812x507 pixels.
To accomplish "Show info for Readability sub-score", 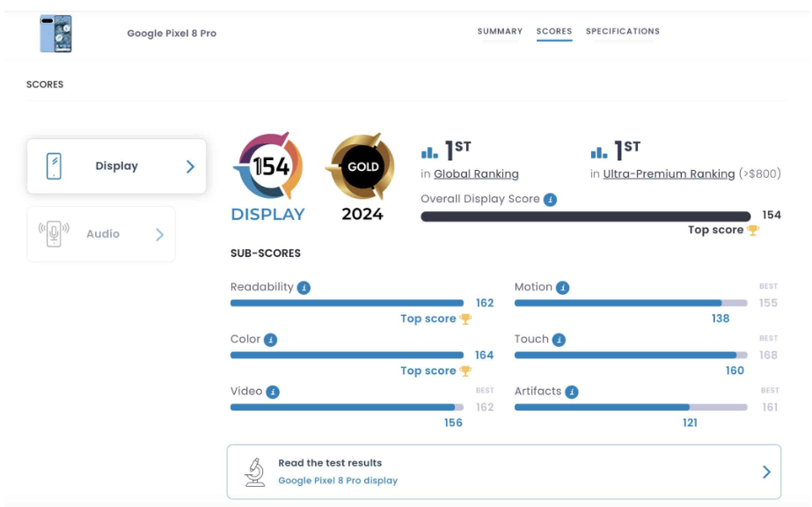I will tap(304, 288).
